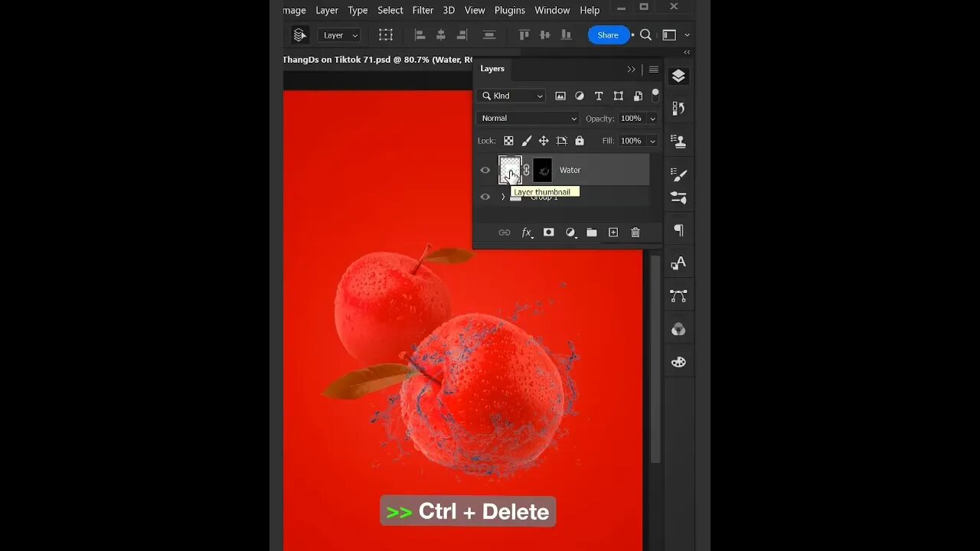Open the fx layer style icon
The width and height of the screenshot is (980, 551).
(527, 233)
